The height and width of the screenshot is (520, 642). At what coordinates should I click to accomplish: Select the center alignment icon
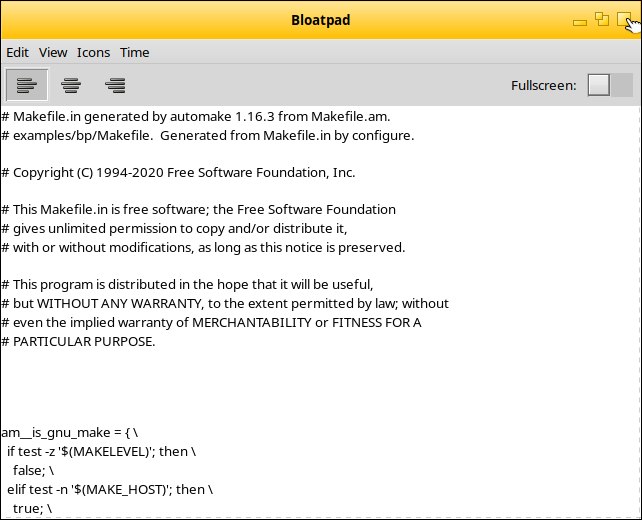[x=71, y=85]
